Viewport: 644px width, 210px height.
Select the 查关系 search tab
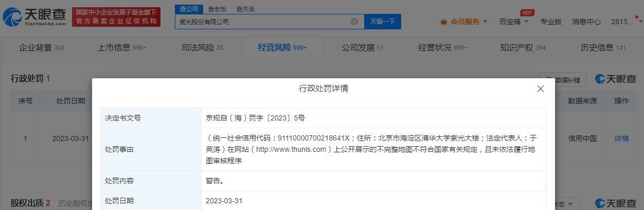pyautogui.click(x=245, y=9)
